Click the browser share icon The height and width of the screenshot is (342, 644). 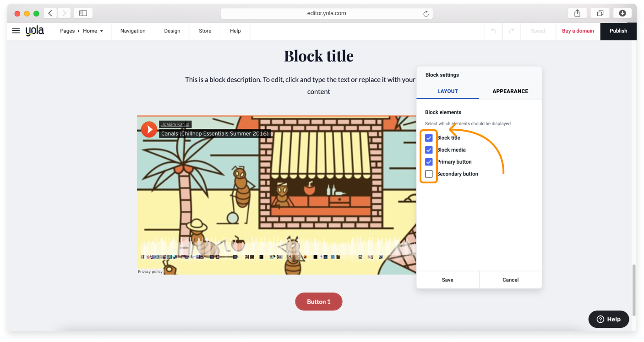coord(577,13)
